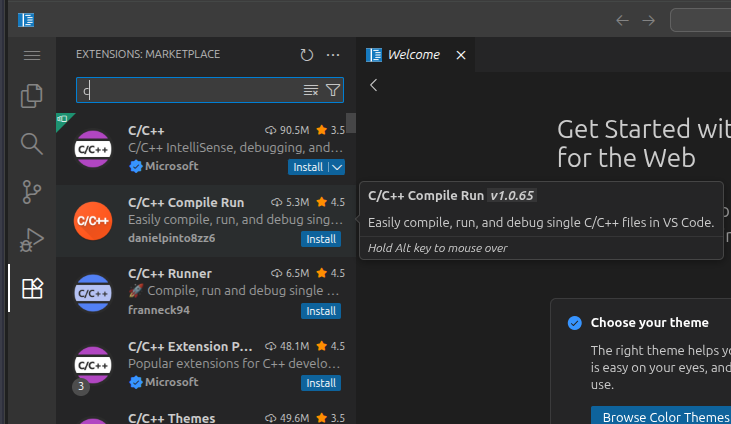Install the C/C++ Runner extension

321,311
